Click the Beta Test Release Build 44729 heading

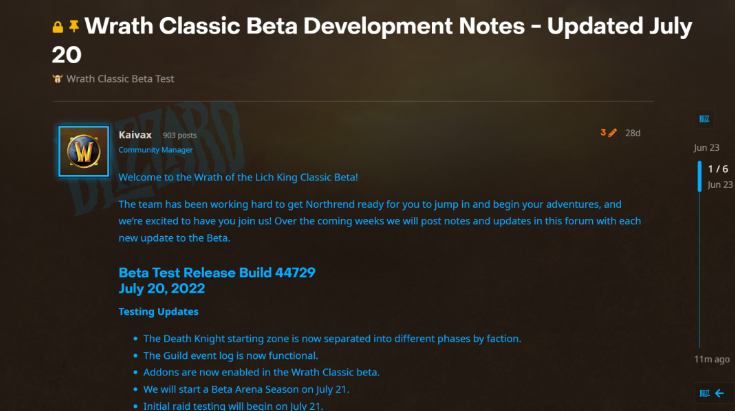coord(217,272)
